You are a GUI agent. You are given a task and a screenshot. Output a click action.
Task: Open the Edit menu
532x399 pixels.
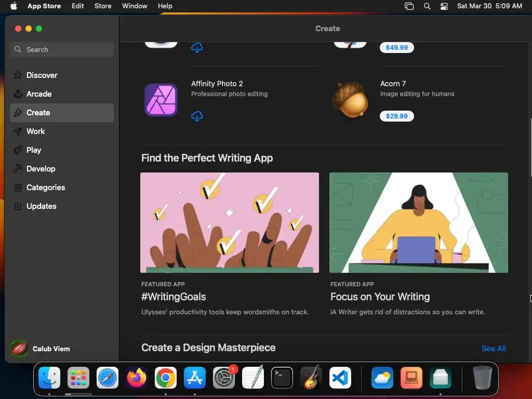coord(78,6)
